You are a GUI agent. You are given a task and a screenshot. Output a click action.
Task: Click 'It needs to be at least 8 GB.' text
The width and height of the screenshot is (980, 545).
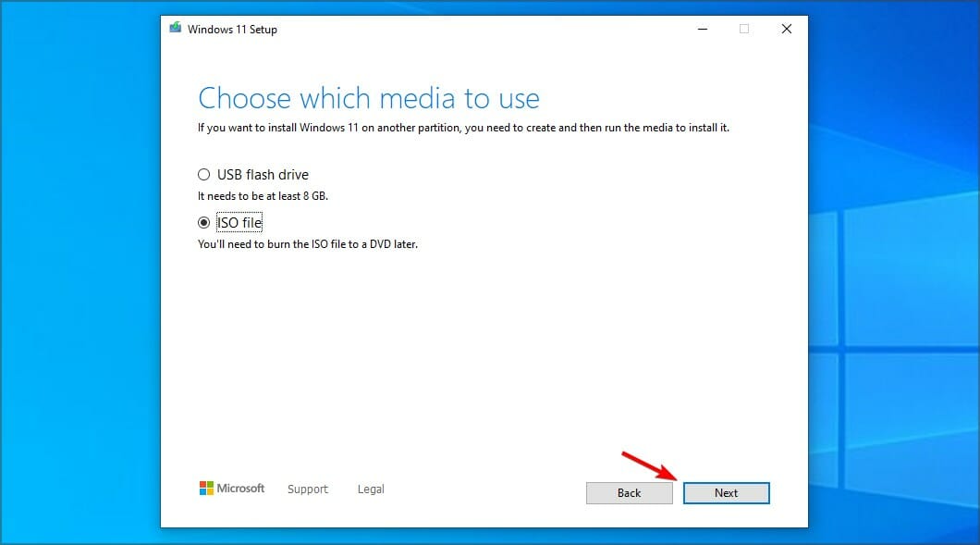point(263,196)
